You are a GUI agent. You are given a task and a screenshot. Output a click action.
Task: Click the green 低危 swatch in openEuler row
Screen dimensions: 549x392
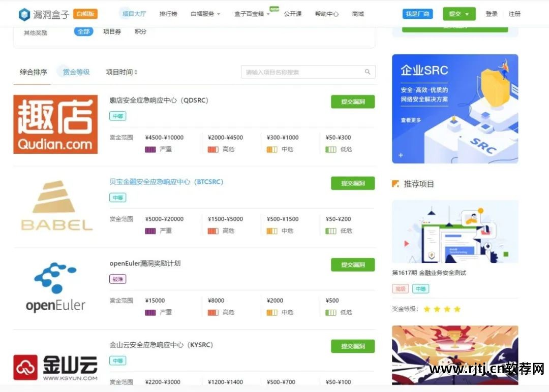click(x=330, y=313)
